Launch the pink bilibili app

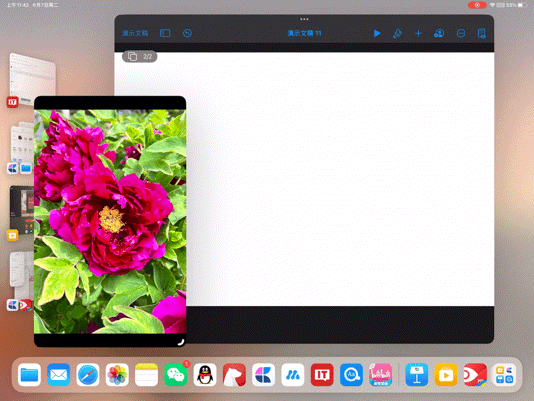point(381,375)
